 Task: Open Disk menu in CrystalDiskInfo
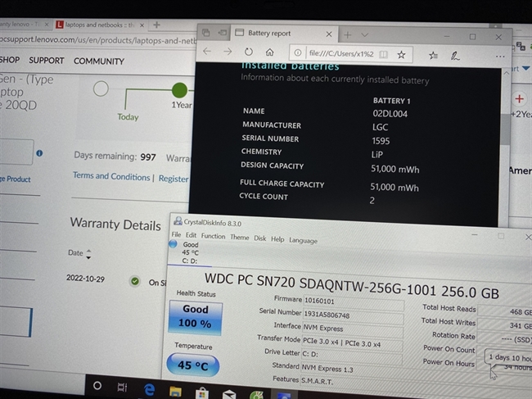point(260,238)
